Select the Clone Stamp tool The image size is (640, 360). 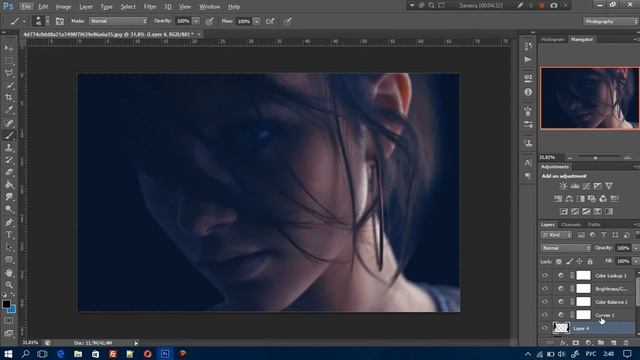(x=9, y=148)
